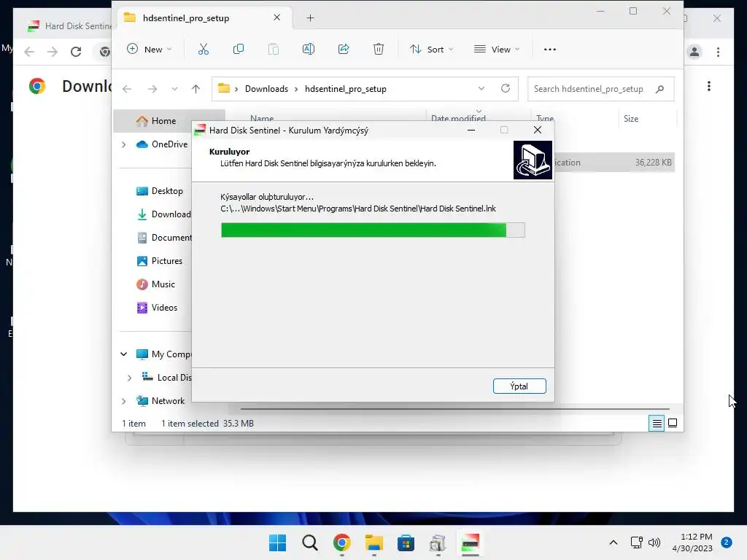Click the horizontal scrollbar in Explorer file list
The image size is (747, 560).
click(455, 408)
